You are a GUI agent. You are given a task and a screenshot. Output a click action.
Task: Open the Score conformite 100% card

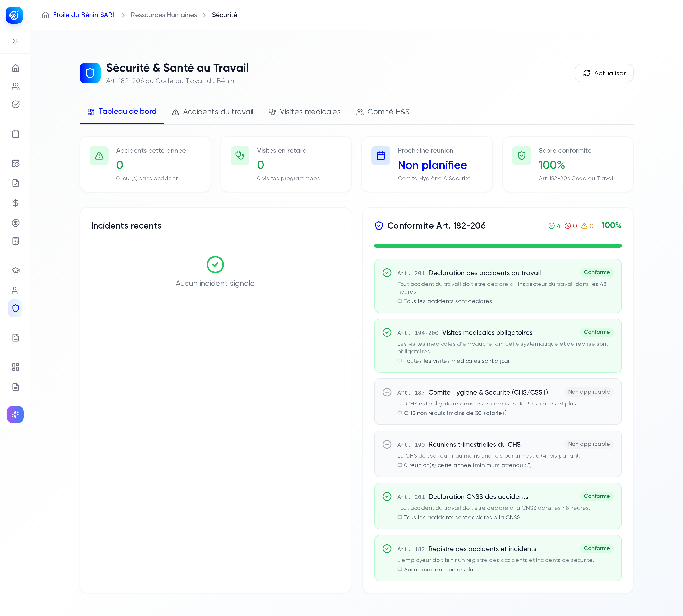tap(568, 164)
